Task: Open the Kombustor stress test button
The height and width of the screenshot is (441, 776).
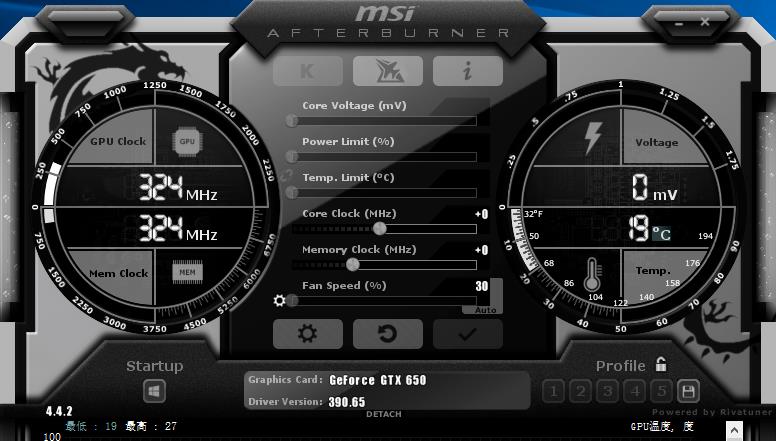Action: (x=307, y=71)
